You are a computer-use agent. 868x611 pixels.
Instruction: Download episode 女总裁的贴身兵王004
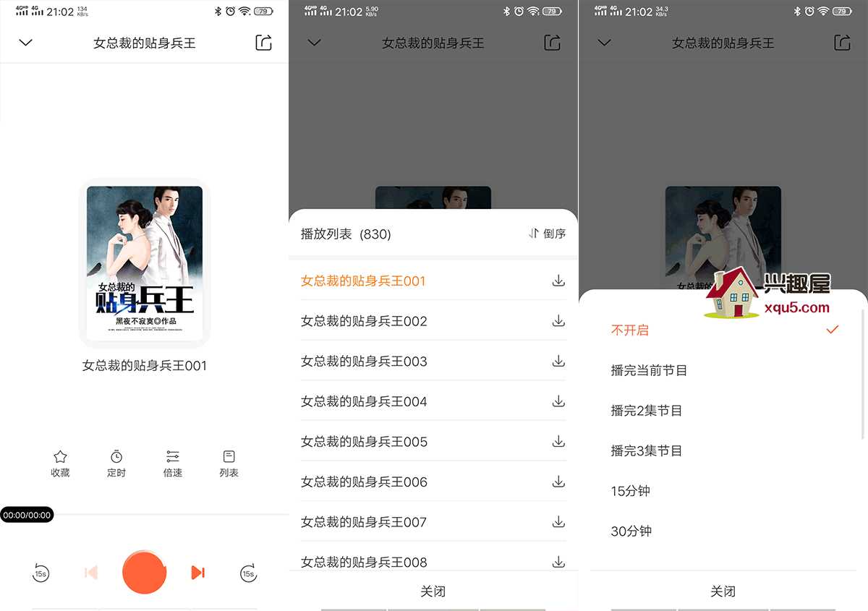tap(558, 401)
